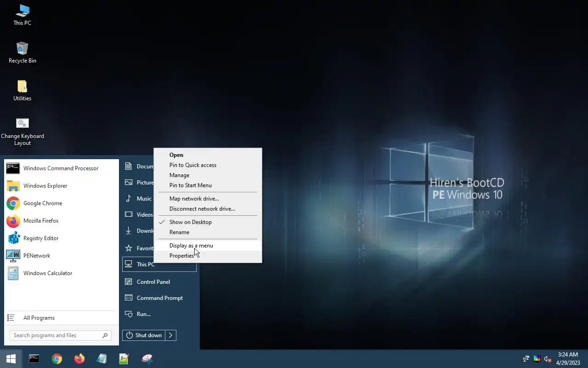This screenshot has height=368, width=588.
Task: Launch Mozilla Firefox from Start menu list
Action: [x=61, y=221]
